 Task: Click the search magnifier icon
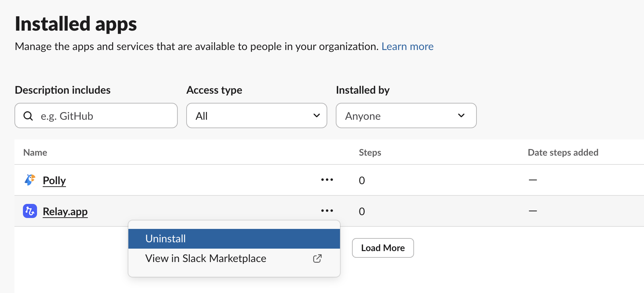(x=28, y=116)
